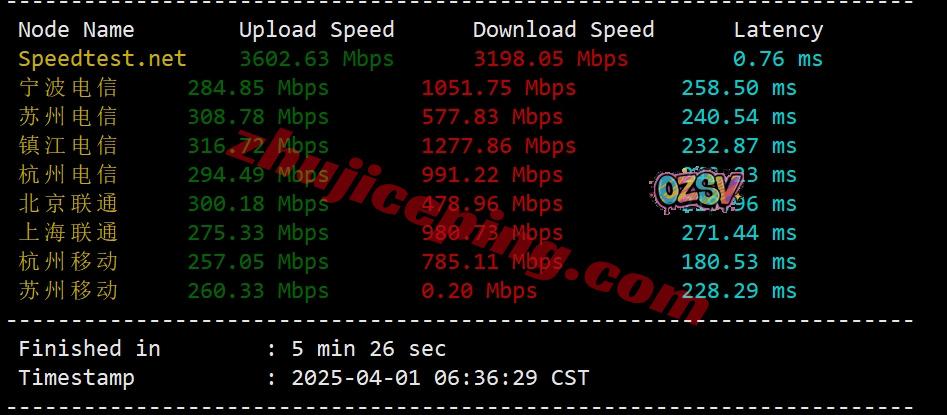Viewport: 947px width, 415px height.
Task: Click the OZSV graffiti logo sticker
Action: [699, 191]
